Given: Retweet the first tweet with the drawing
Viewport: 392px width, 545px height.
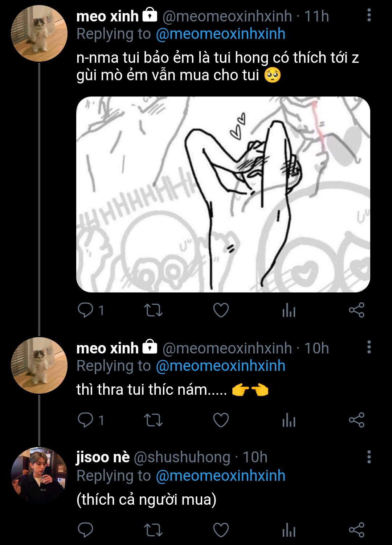Looking at the screenshot, I should coord(153,310).
